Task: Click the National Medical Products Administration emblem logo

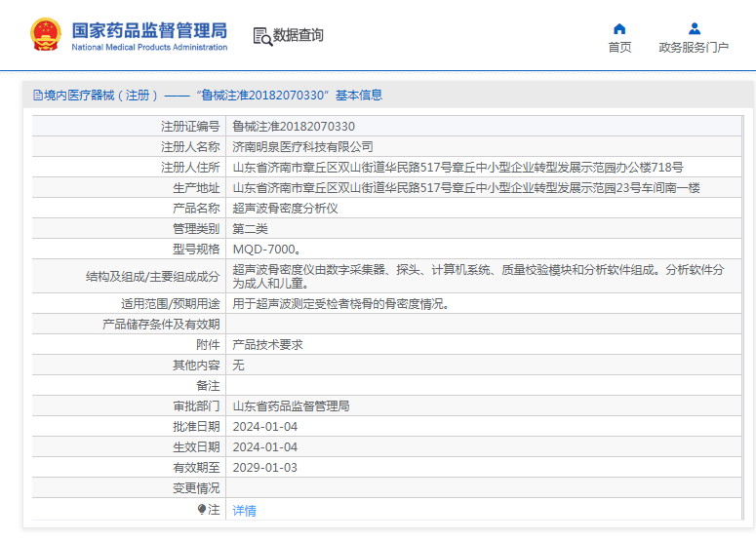Action: click(45, 34)
